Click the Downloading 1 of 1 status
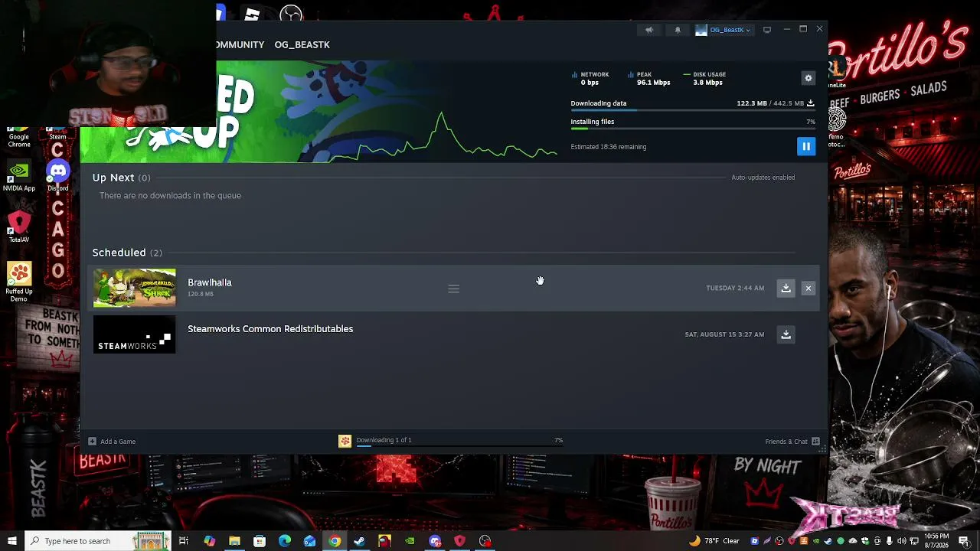 (384, 440)
